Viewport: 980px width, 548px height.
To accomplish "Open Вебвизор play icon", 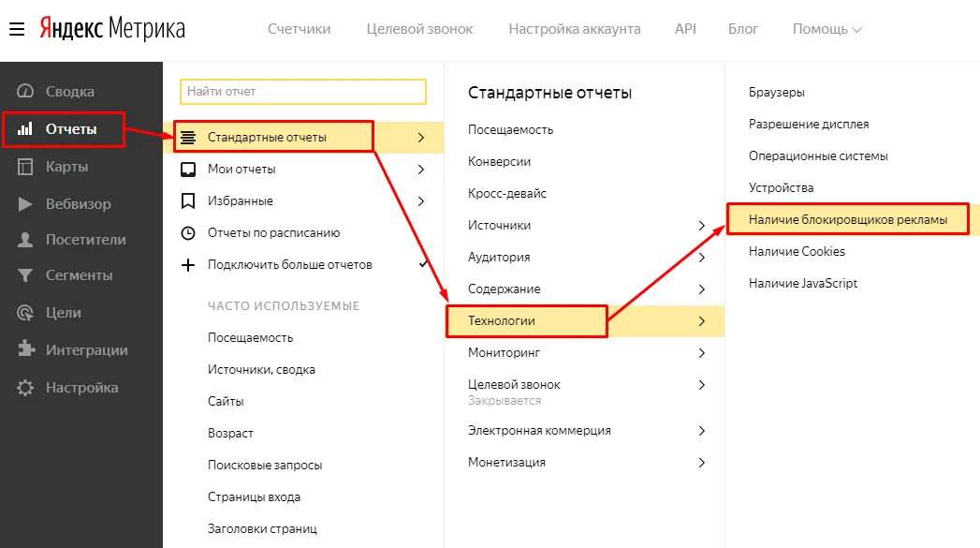I will [x=25, y=204].
